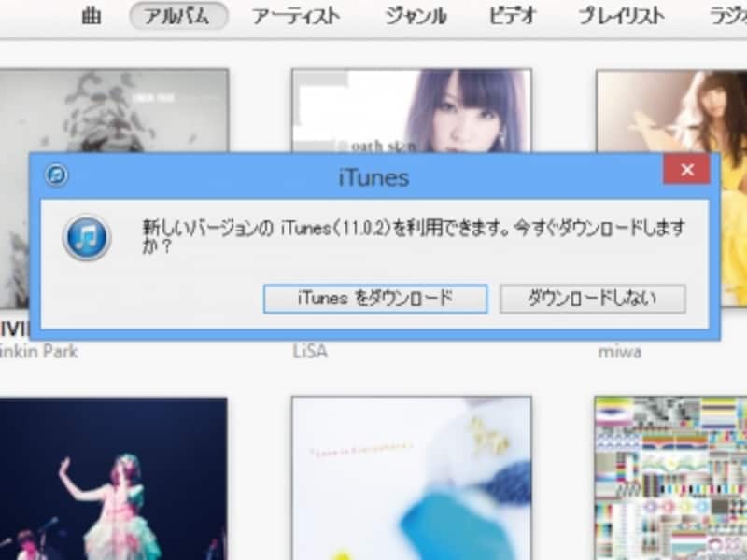The width and height of the screenshot is (747, 560).
Task: Click the miwa artist name
Action: [620, 352]
